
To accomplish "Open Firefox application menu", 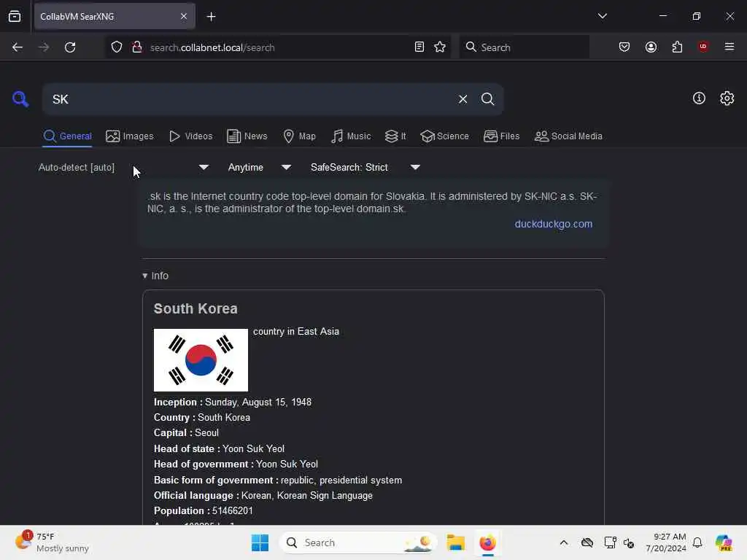I will [x=729, y=47].
